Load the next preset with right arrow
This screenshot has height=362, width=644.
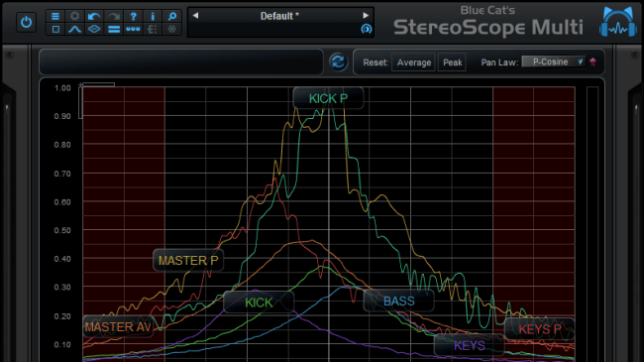click(x=366, y=16)
